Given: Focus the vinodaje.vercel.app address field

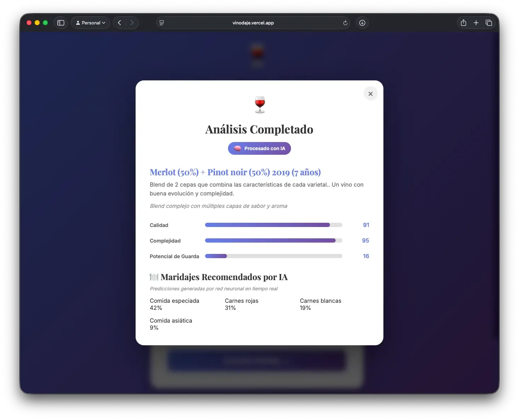Looking at the screenshot, I should pos(253,23).
